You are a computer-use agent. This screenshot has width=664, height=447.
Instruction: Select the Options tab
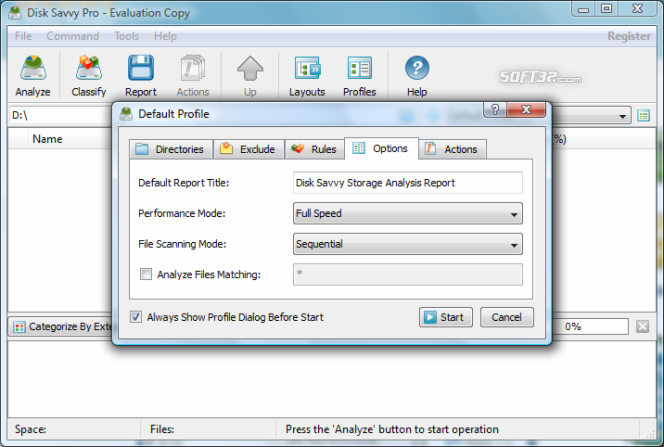tap(381, 149)
